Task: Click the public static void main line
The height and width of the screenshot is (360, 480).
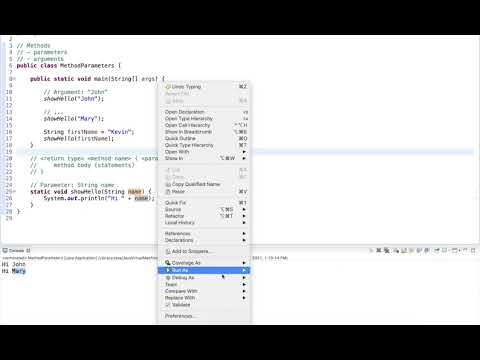Action: [x=97, y=79]
